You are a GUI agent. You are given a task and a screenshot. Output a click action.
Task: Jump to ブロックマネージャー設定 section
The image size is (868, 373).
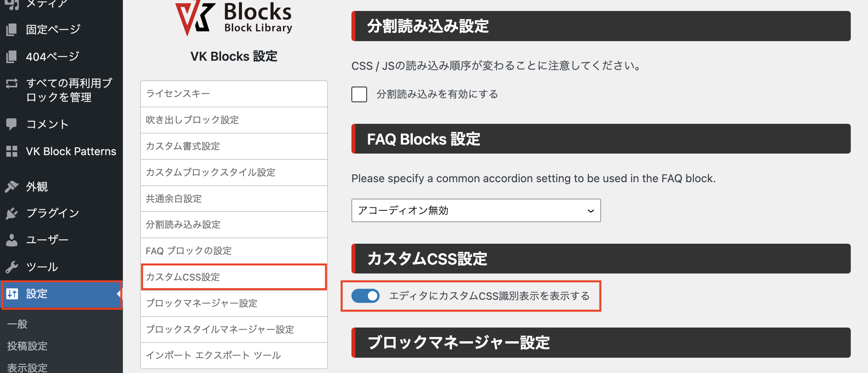coord(234,303)
